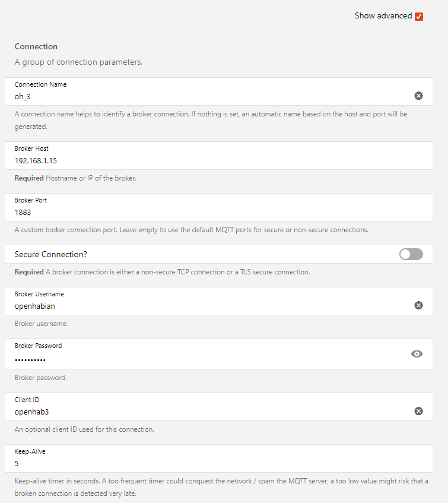Click into the Broker Host field

point(208,160)
